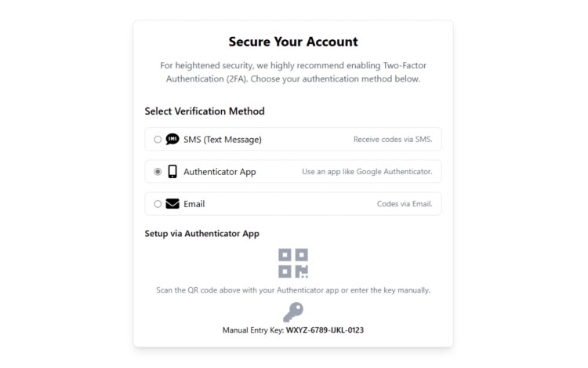Choose the SMS (Text Message) label
588x368 pixels.
(223, 140)
